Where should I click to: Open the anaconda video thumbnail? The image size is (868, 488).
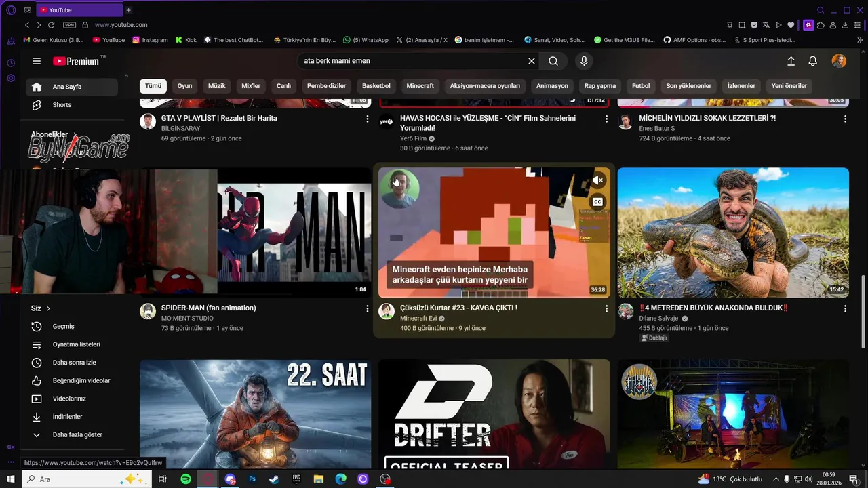pos(733,232)
